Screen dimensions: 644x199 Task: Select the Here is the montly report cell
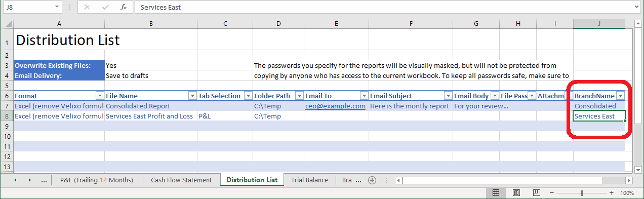pos(411,106)
